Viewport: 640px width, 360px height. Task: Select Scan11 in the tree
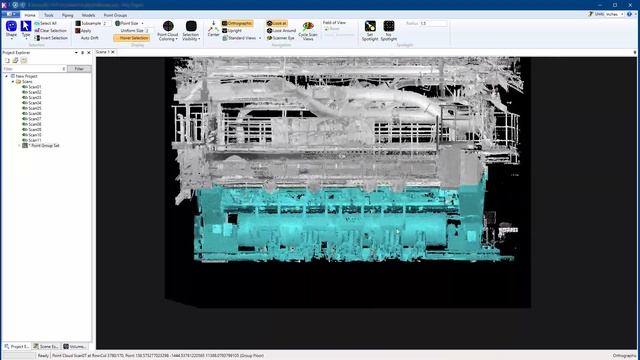tap(35, 140)
